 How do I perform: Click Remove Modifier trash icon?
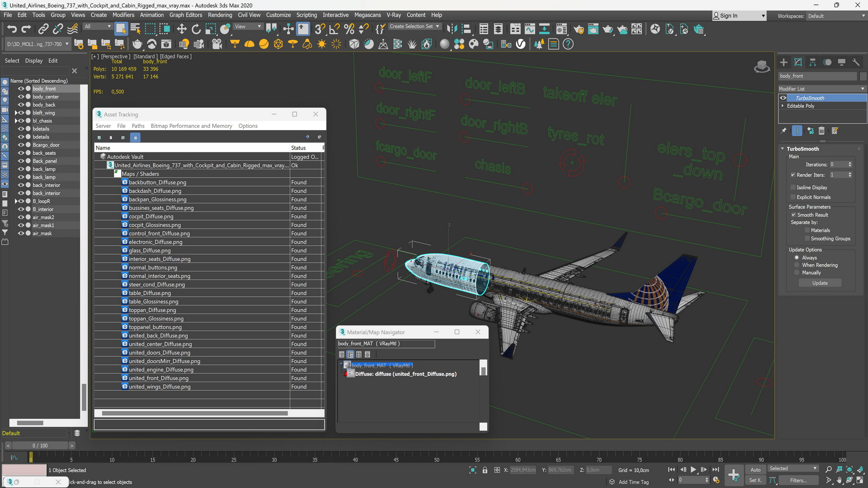[x=821, y=131]
